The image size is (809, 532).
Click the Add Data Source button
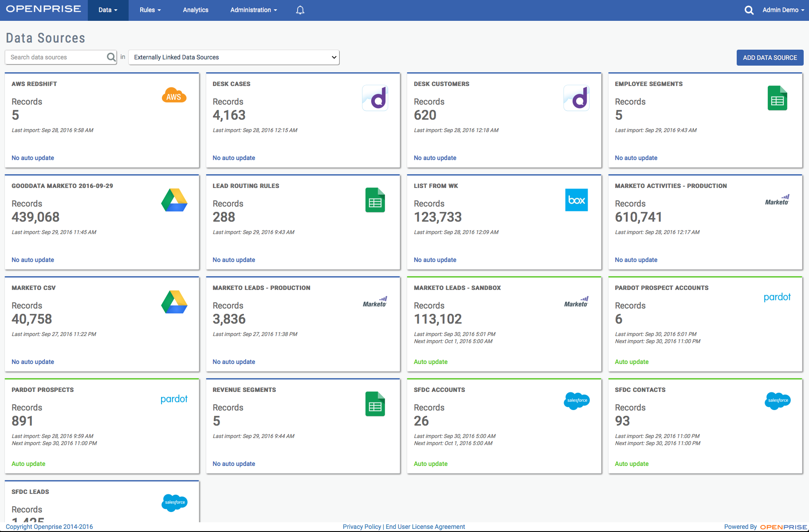770,58
